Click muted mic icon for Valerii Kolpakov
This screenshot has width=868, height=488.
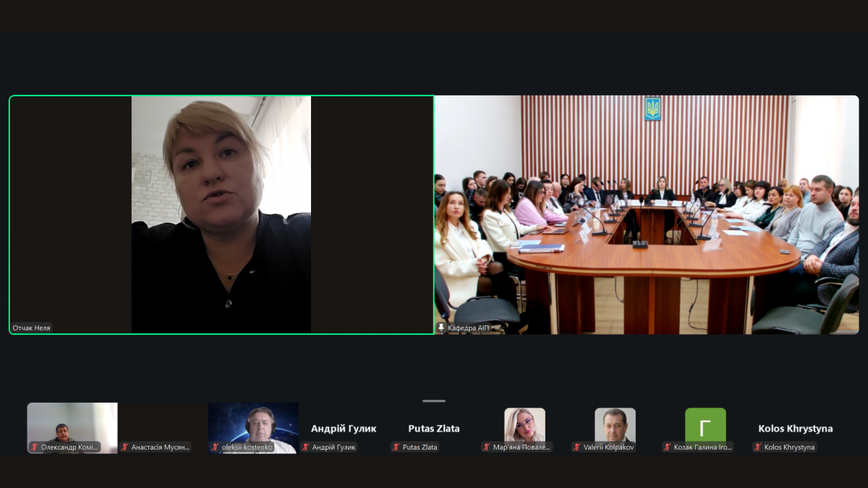pyautogui.click(x=576, y=448)
